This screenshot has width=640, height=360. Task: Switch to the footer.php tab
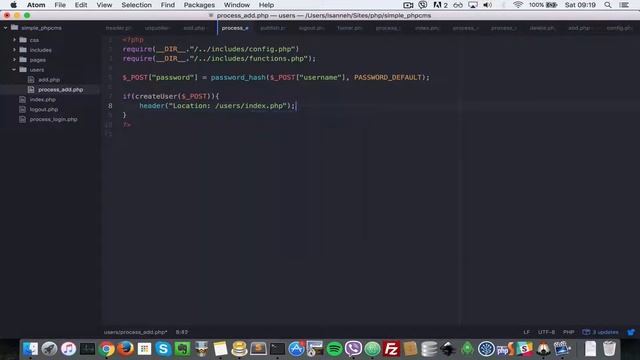(350, 28)
